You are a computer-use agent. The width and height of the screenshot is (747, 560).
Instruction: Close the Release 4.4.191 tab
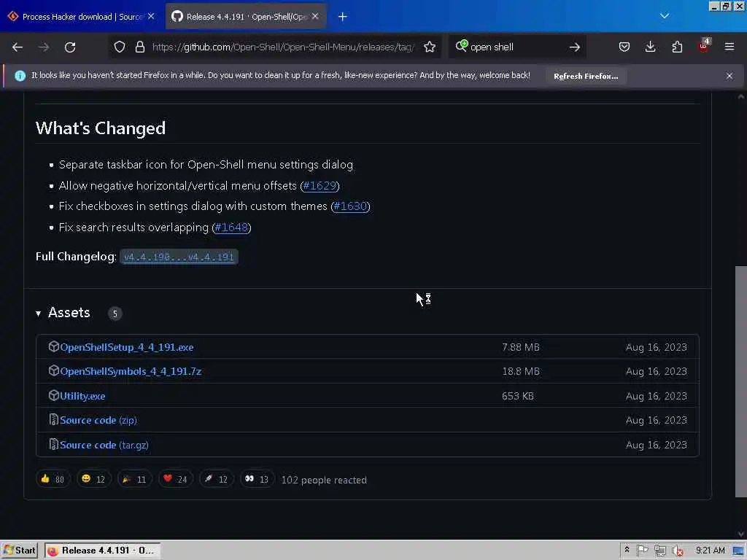(315, 16)
